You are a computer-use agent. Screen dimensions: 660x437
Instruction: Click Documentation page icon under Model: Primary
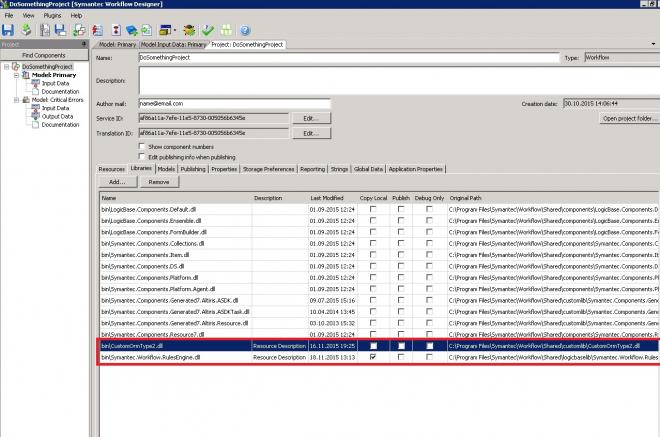(36, 91)
